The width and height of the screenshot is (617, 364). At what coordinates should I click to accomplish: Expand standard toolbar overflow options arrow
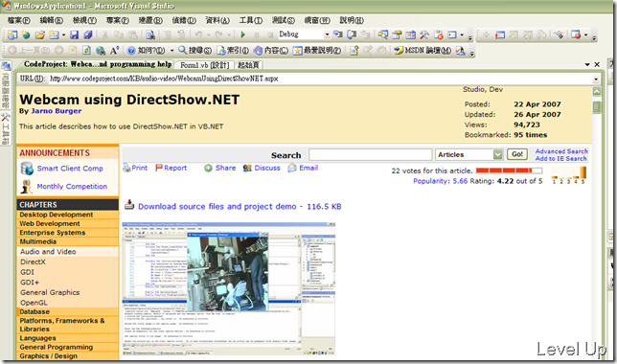[x=470, y=37]
